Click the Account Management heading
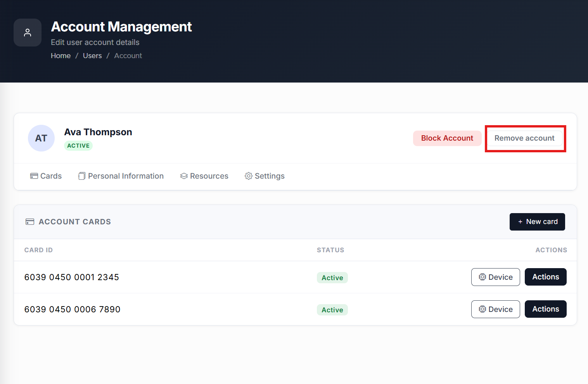This screenshot has height=384, width=588. click(121, 27)
